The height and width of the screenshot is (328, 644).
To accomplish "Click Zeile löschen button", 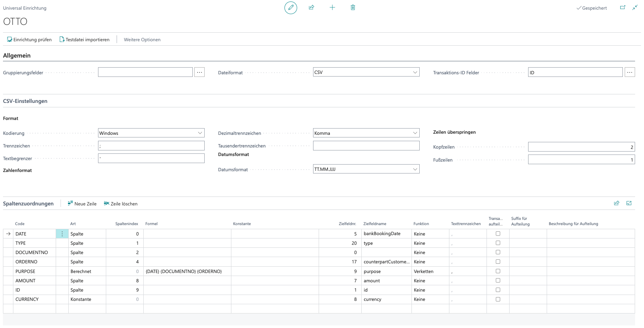I will [121, 204].
